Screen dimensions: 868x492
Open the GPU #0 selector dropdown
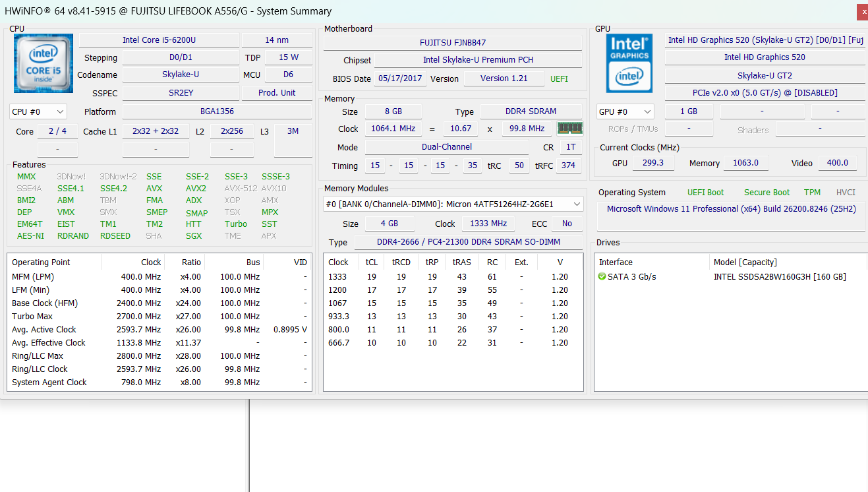[625, 111]
